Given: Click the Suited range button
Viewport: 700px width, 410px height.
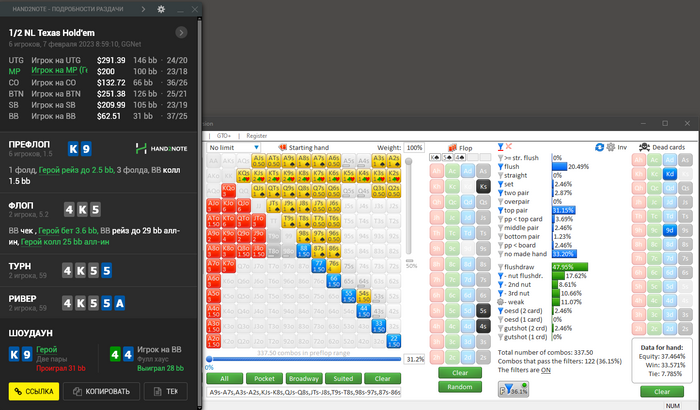Looking at the screenshot, I should (x=343, y=378).
